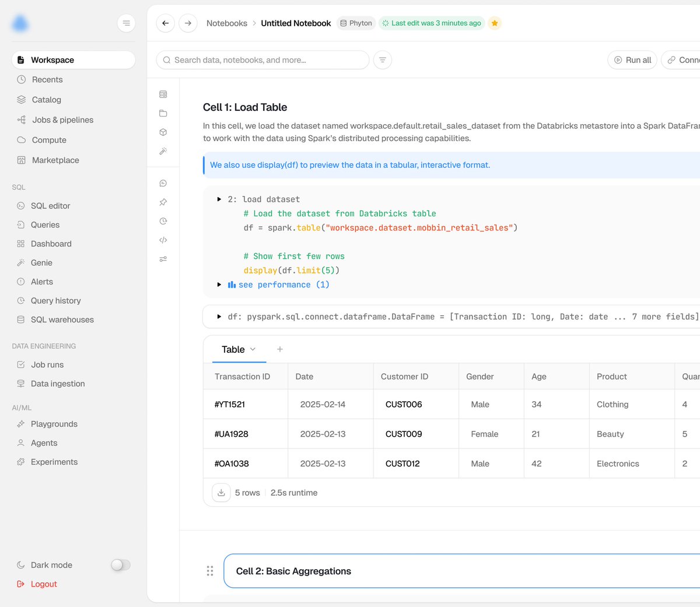Open the folder icon in notebook rail

pyautogui.click(x=163, y=113)
